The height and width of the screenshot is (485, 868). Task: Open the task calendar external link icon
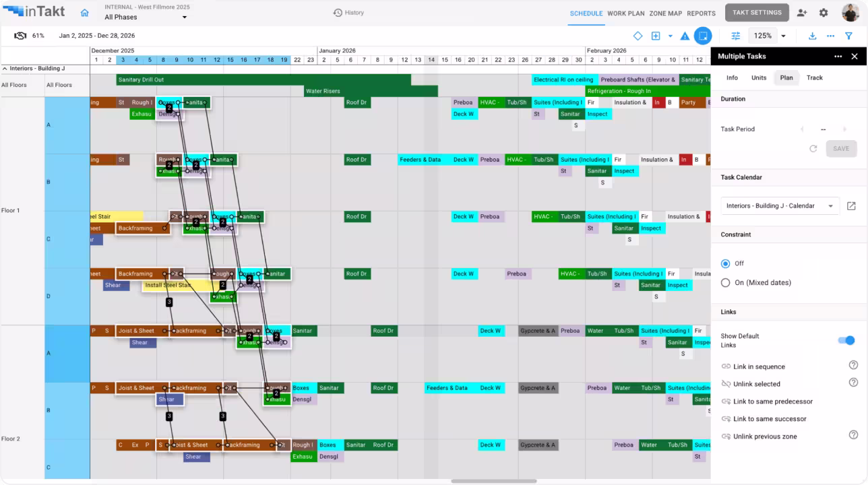click(851, 206)
